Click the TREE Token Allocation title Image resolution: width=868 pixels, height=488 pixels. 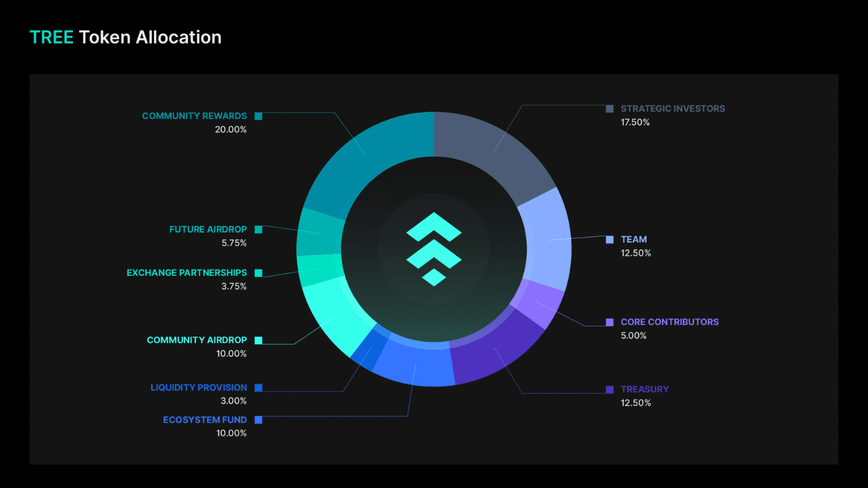(x=125, y=37)
